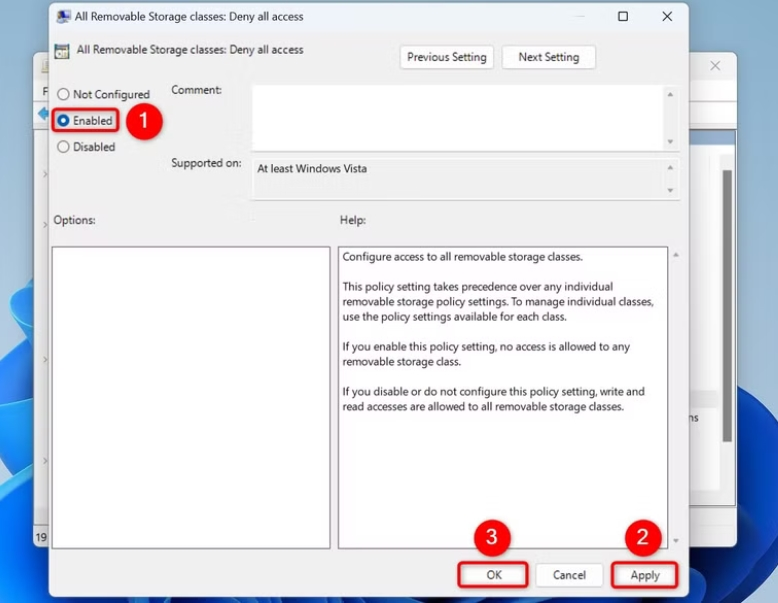778x603 pixels.
Task: Maximize the policy dialog window
Action: (623, 16)
